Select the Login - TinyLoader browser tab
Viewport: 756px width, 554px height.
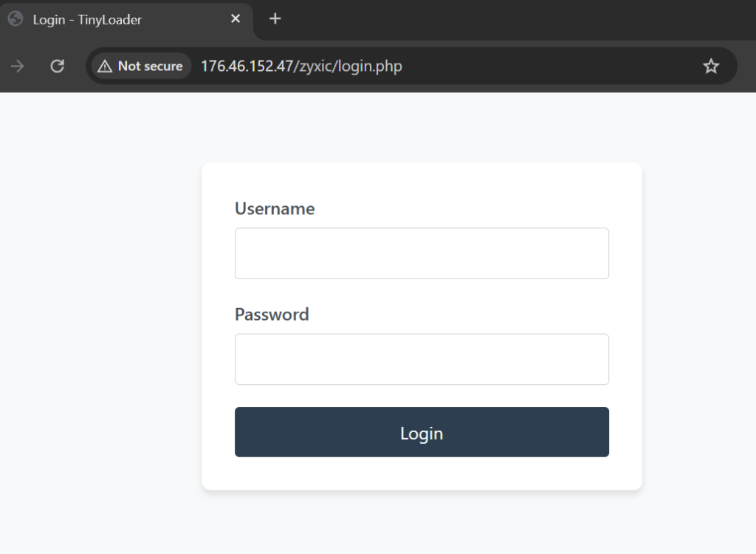pyautogui.click(x=118, y=19)
